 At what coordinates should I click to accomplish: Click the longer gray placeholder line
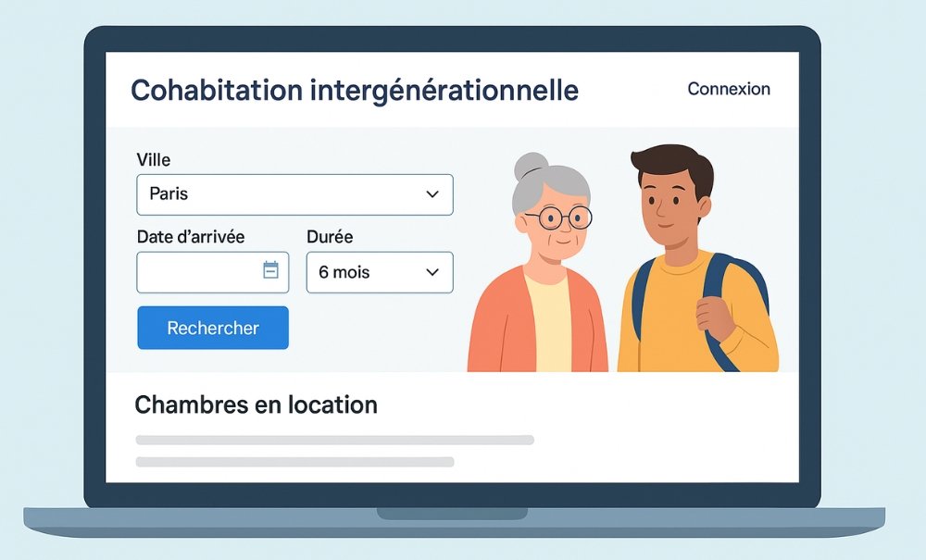334,440
